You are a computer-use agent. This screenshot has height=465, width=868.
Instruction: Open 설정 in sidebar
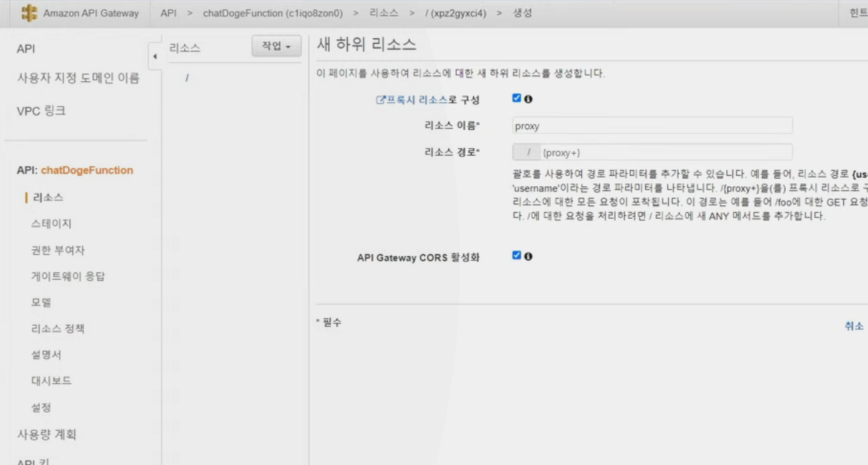[x=41, y=407]
